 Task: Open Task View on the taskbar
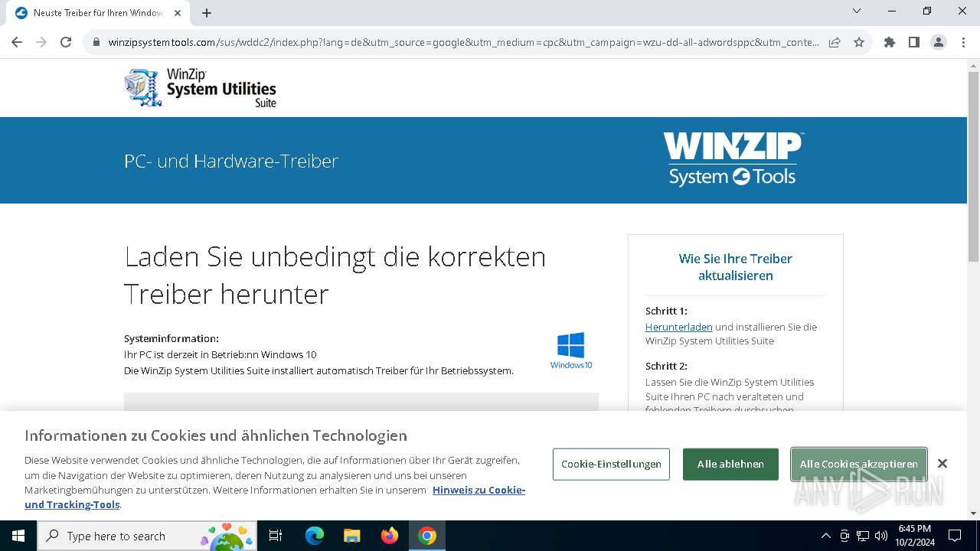(x=276, y=536)
